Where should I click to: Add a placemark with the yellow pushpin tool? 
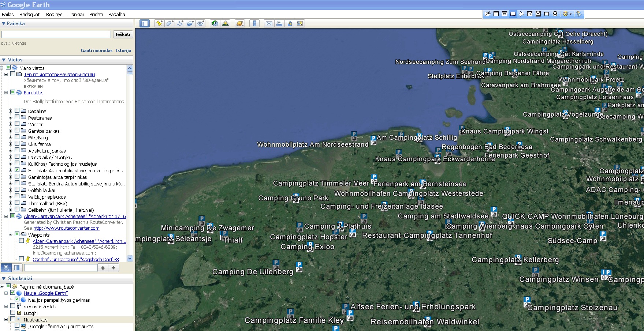coord(159,23)
